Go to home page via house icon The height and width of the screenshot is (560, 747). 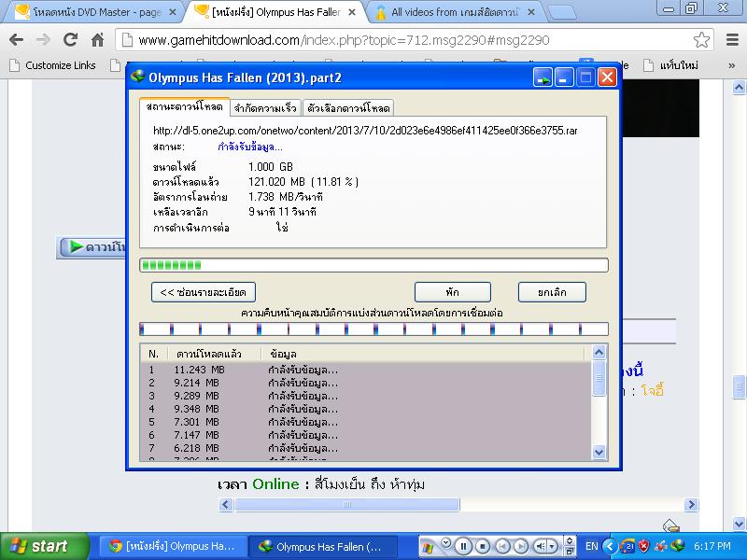pos(98,40)
